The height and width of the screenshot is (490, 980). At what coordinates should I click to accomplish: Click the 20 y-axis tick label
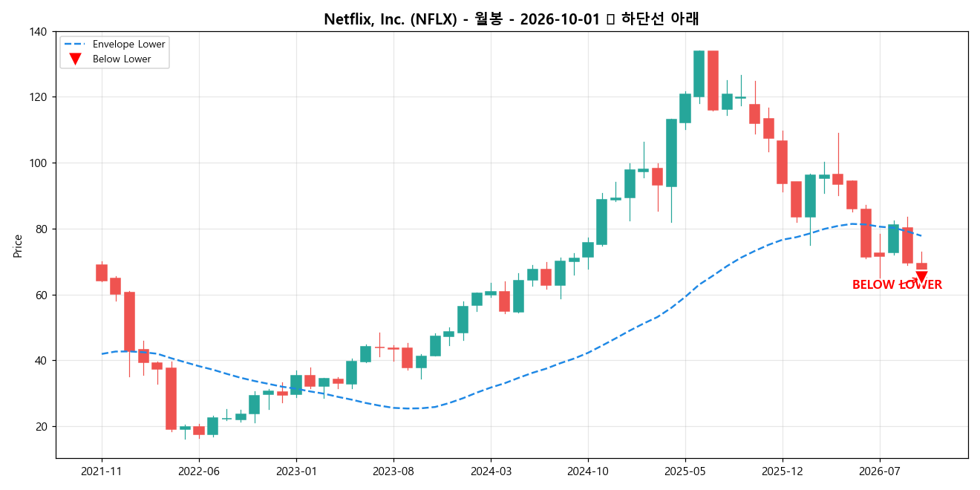click(42, 427)
